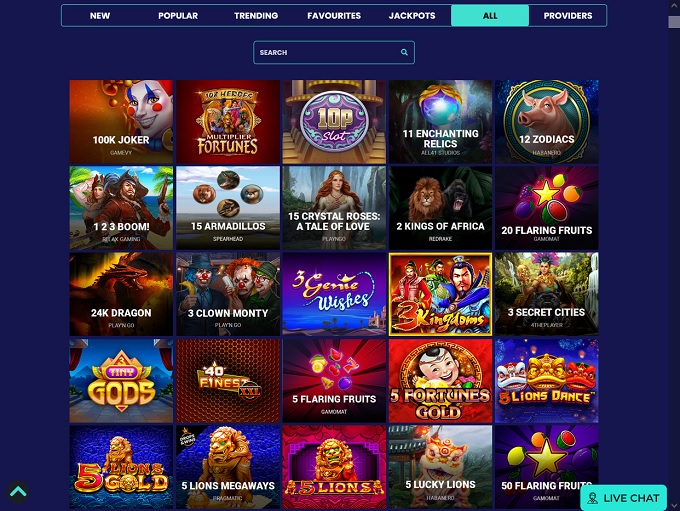
Task: Open the Providers tab
Action: click(x=568, y=16)
